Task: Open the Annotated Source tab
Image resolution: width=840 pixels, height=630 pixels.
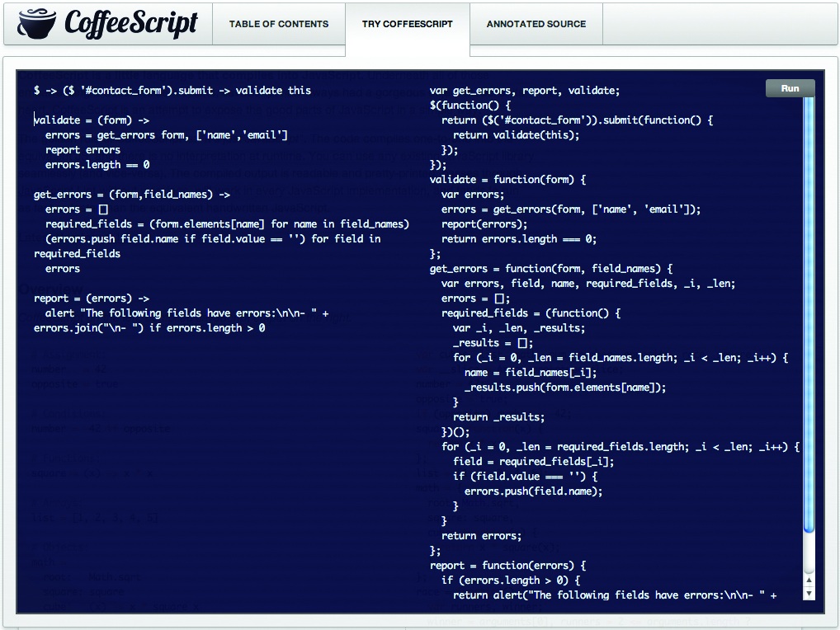Action: pos(536,24)
